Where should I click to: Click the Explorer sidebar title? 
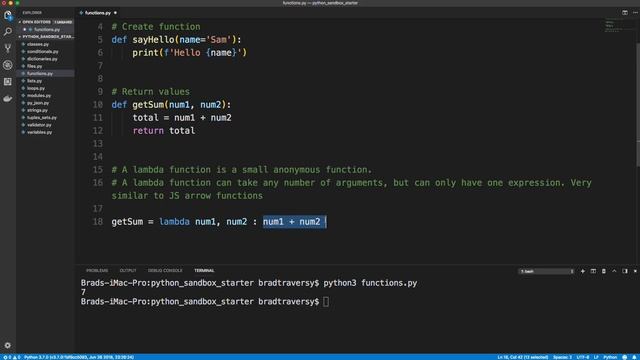[x=32, y=13]
